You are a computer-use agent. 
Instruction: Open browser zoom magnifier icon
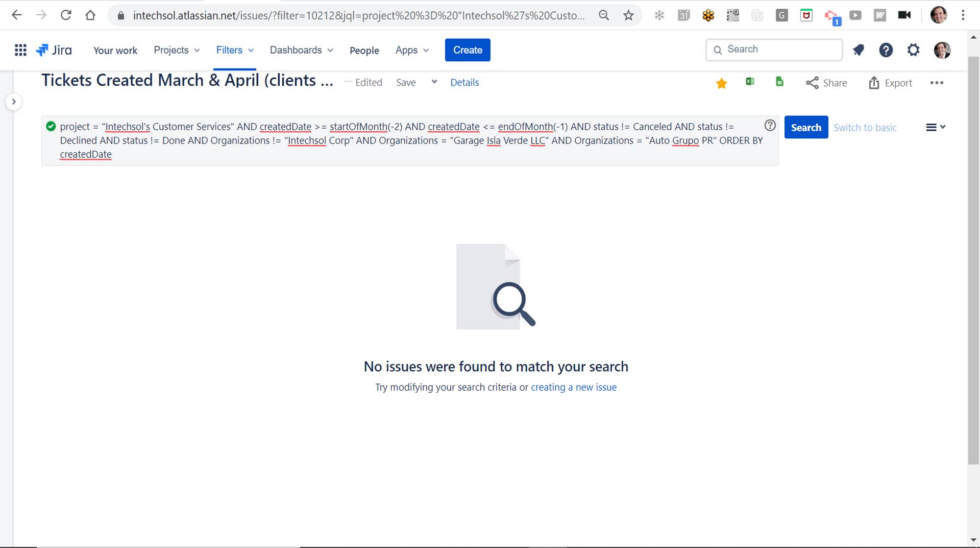604,15
